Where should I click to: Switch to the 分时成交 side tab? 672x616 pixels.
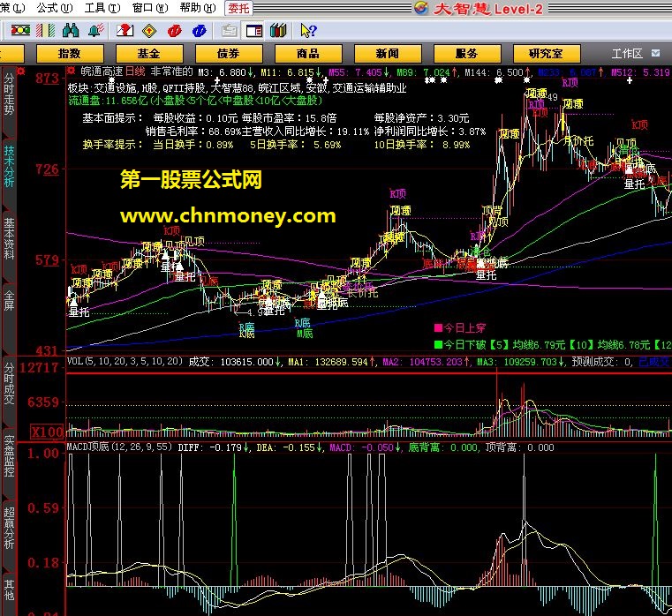[x=9, y=384]
